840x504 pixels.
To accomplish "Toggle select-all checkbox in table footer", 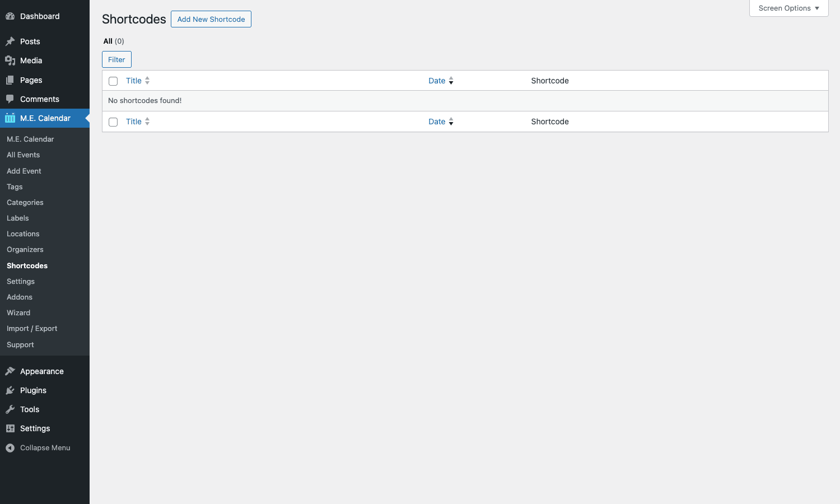I will [x=113, y=122].
